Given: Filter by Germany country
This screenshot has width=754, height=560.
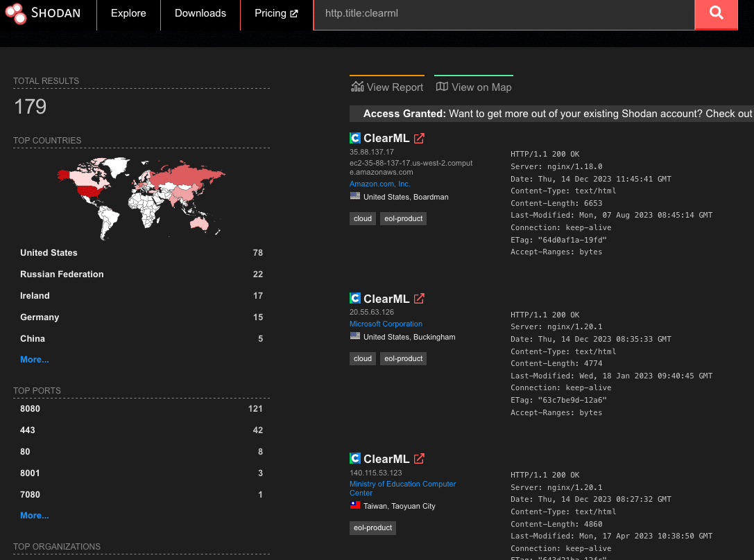Looking at the screenshot, I should coord(142,317).
